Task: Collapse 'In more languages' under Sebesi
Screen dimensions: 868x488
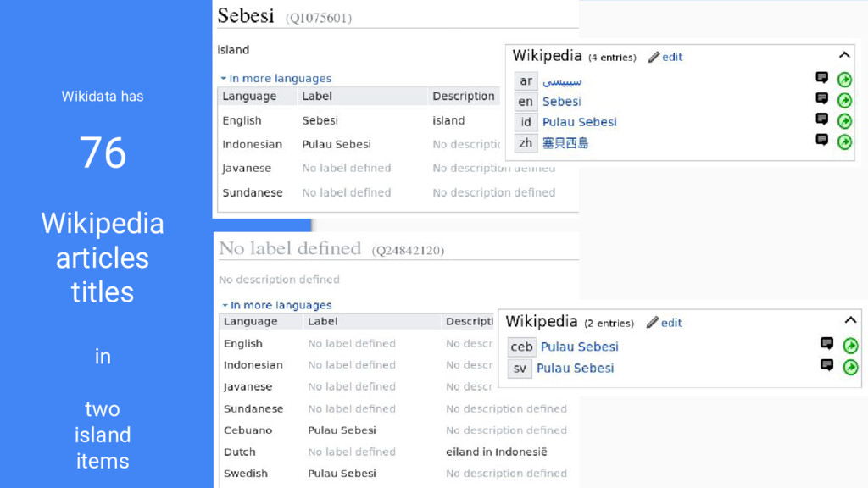Action: pyautogui.click(x=275, y=79)
